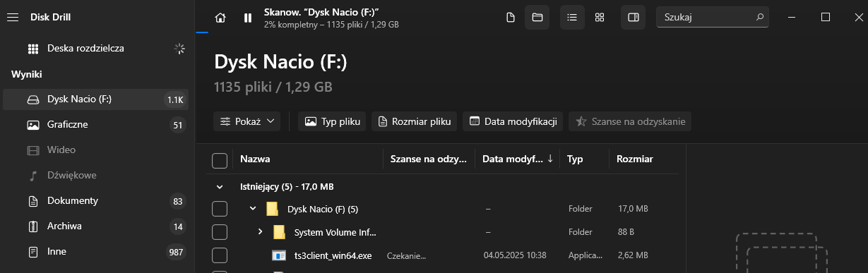
Task: Select list view layout
Action: pos(572,18)
